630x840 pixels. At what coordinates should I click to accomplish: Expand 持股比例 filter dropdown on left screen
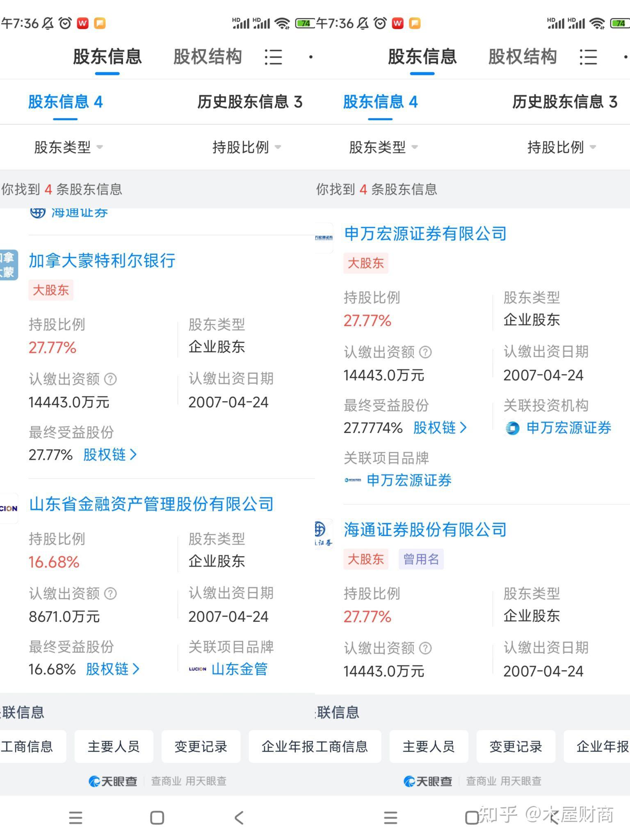point(247,147)
